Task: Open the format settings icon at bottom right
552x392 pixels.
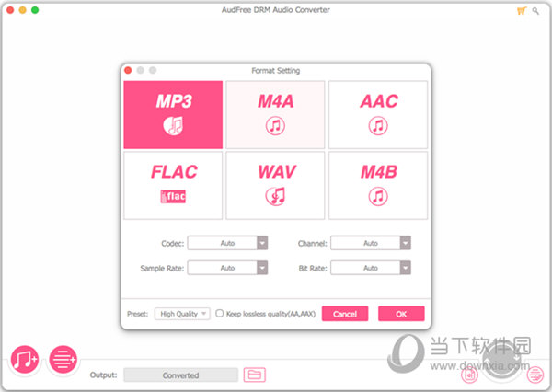Action: point(469,375)
